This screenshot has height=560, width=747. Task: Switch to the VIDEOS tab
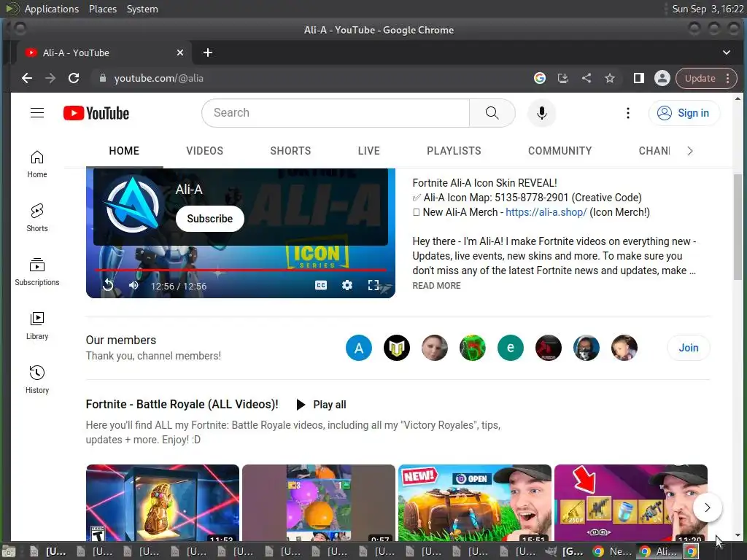[x=204, y=151]
